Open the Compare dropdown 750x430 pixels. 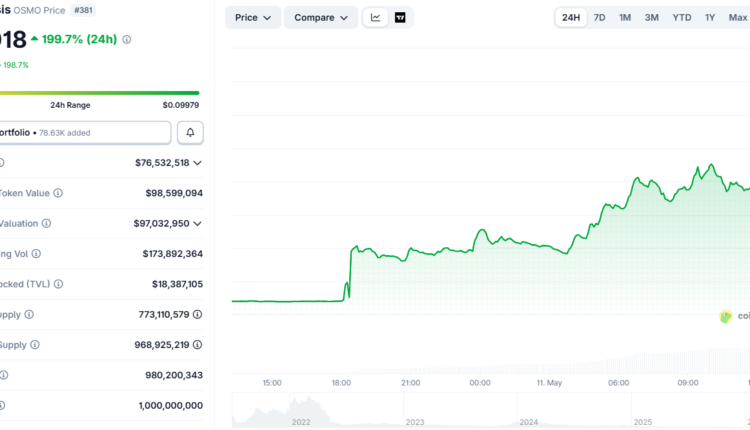tap(321, 18)
